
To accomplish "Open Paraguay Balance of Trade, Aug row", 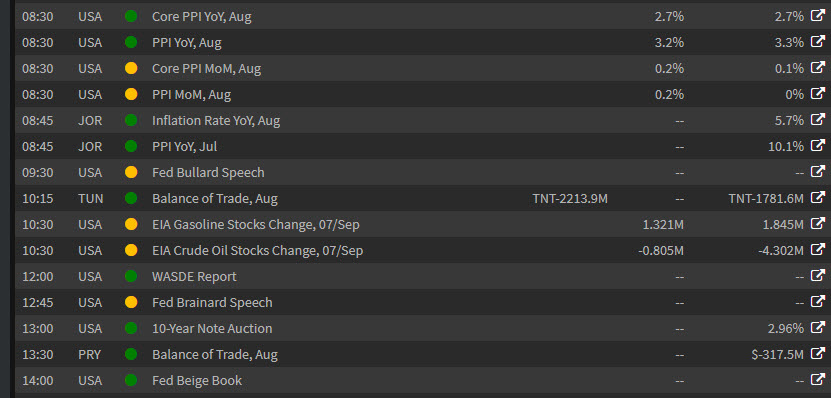I will 422,354.
